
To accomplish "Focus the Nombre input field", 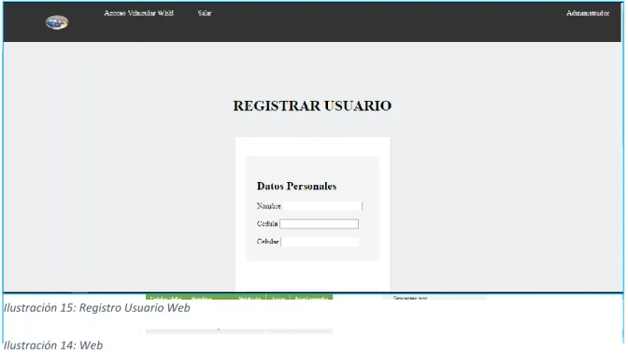I will [x=322, y=206].
